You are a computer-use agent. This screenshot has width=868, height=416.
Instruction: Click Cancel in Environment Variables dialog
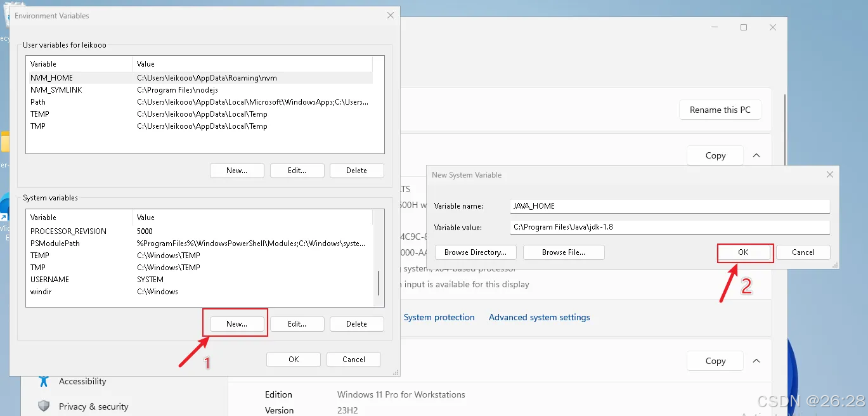tap(354, 359)
